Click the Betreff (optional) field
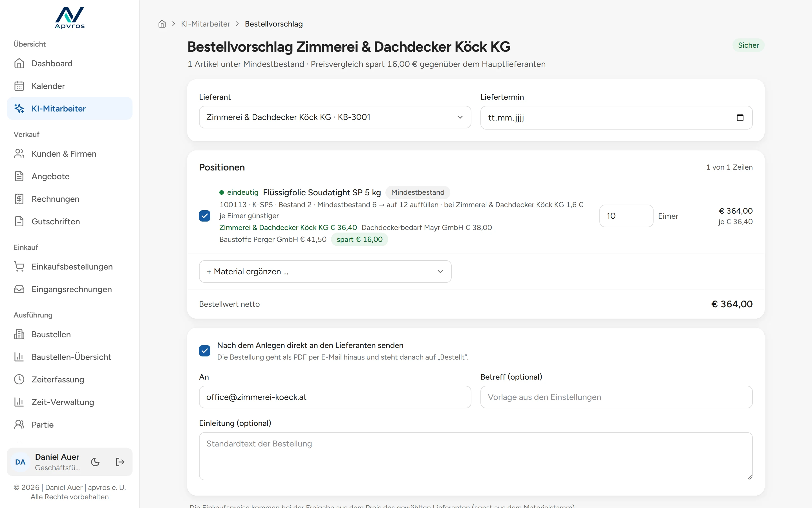Viewport: 812px width, 508px height. (616, 397)
